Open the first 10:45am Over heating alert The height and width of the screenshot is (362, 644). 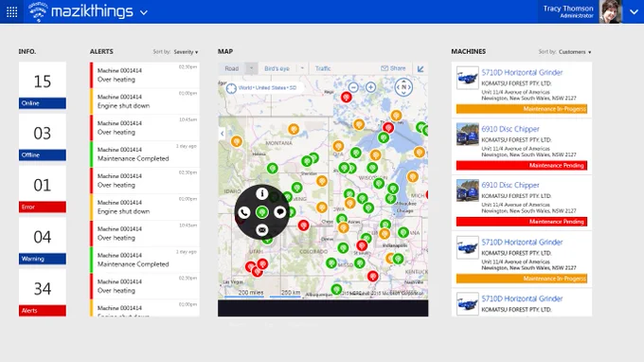145,128
